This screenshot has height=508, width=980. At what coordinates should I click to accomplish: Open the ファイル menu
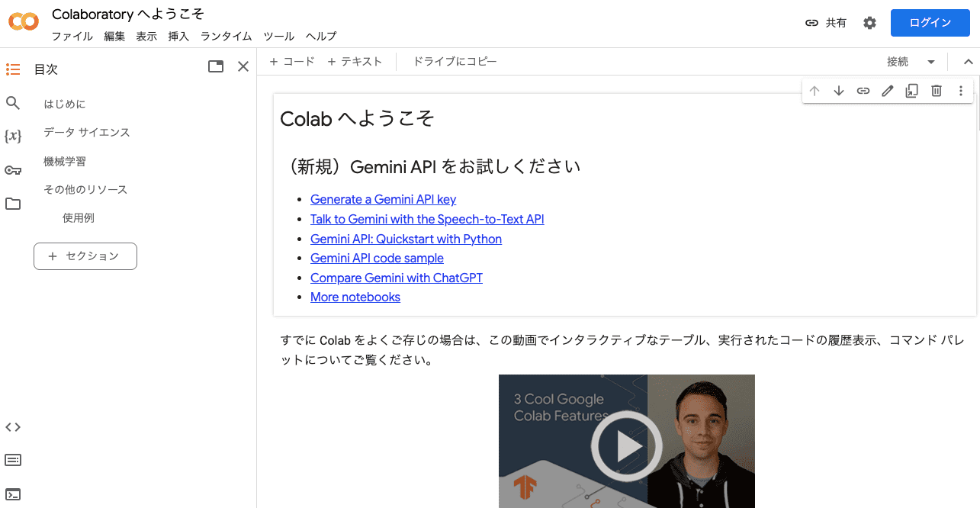[72, 36]
